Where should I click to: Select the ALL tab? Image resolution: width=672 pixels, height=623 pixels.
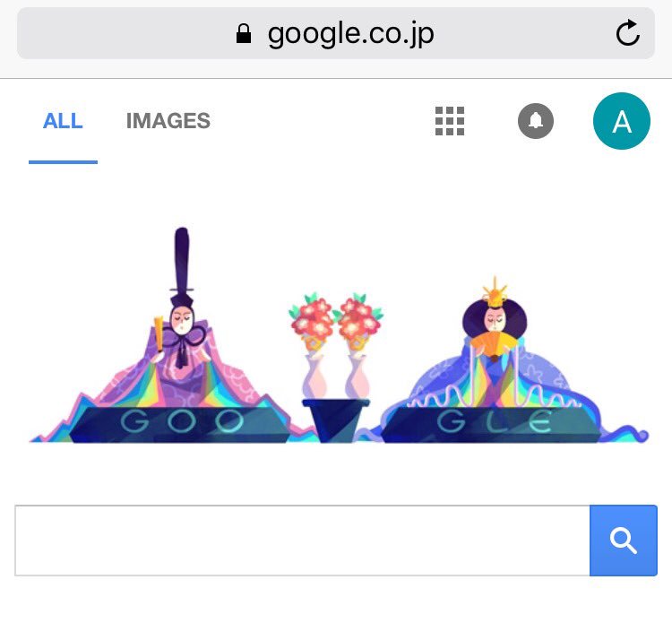63,121
